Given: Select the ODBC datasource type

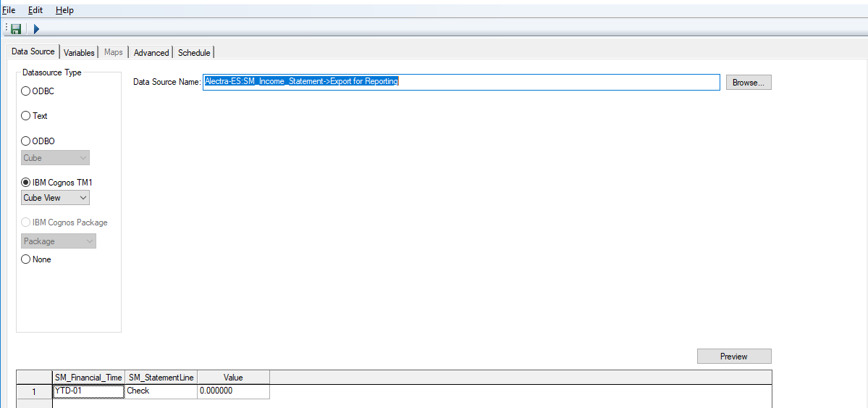Looking at the screenshot, I should pos(25,91).
